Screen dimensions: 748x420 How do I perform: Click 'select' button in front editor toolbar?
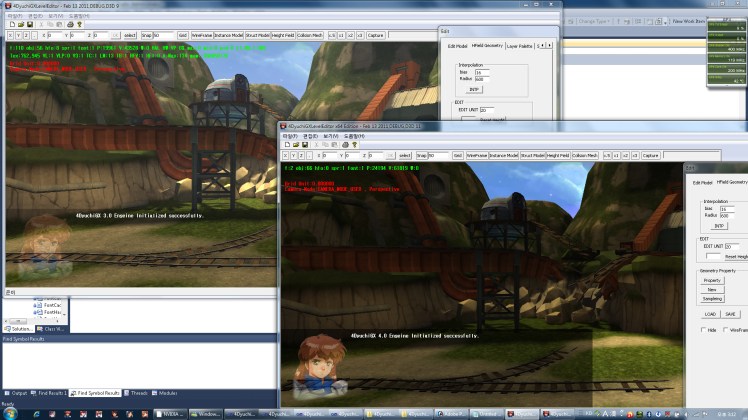pyautogui.click(x=405, y=156)
